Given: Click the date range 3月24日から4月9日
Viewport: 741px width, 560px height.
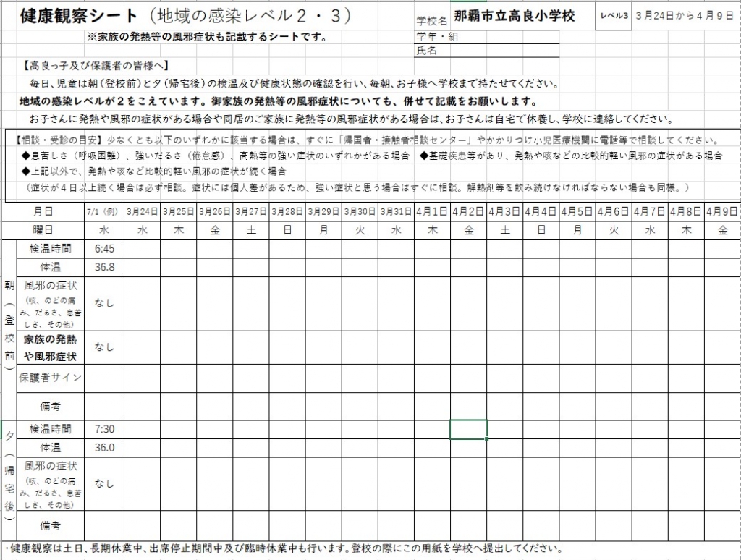Looking at the screenshot, I should coord(685,16).
